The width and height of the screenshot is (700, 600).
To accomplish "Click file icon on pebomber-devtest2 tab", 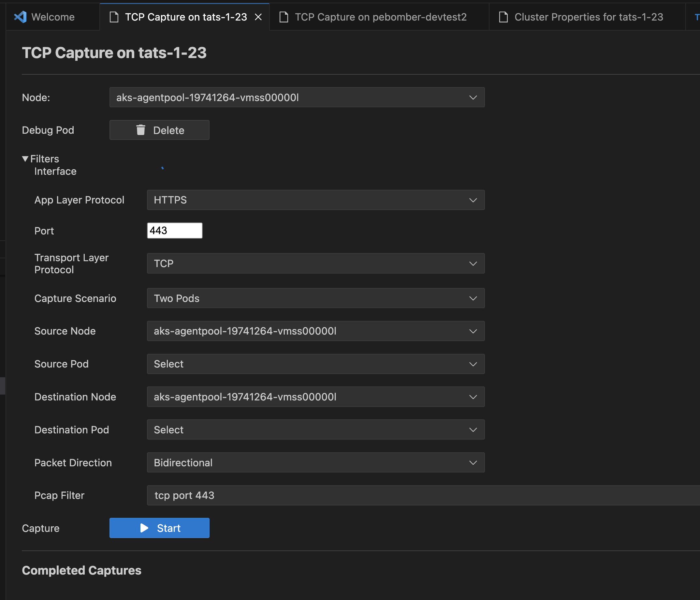I will (x=284, y=17).
